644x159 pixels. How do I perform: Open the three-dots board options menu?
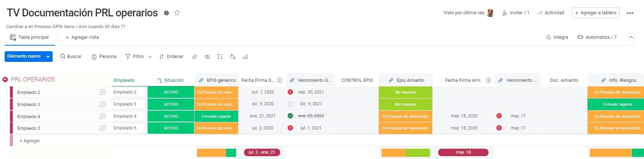click(x=630, y=13)
